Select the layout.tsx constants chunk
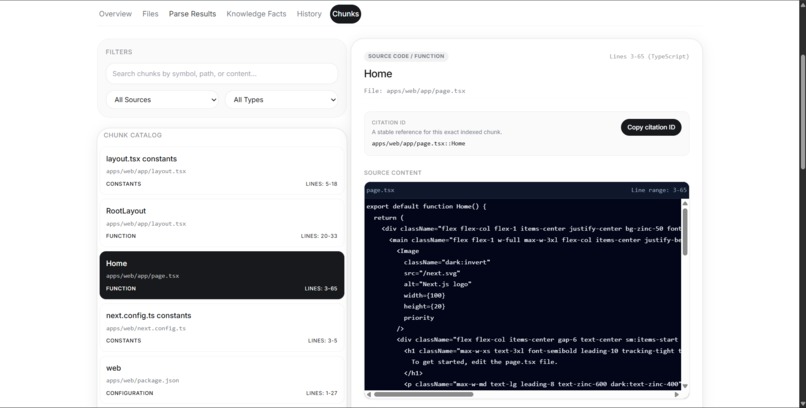This screenshot has width=806, height=408. pos(222,171)
